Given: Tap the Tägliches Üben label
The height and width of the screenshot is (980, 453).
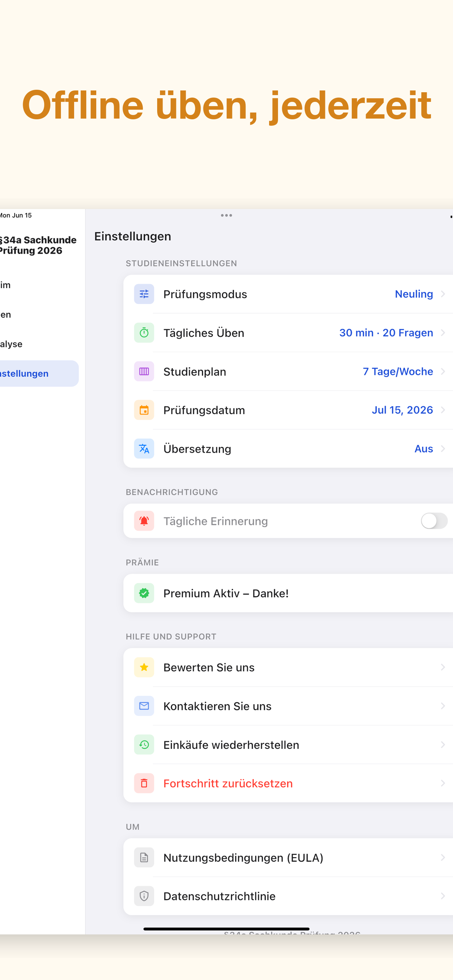Looking at the screenshot, I should (x=204, y=333).
